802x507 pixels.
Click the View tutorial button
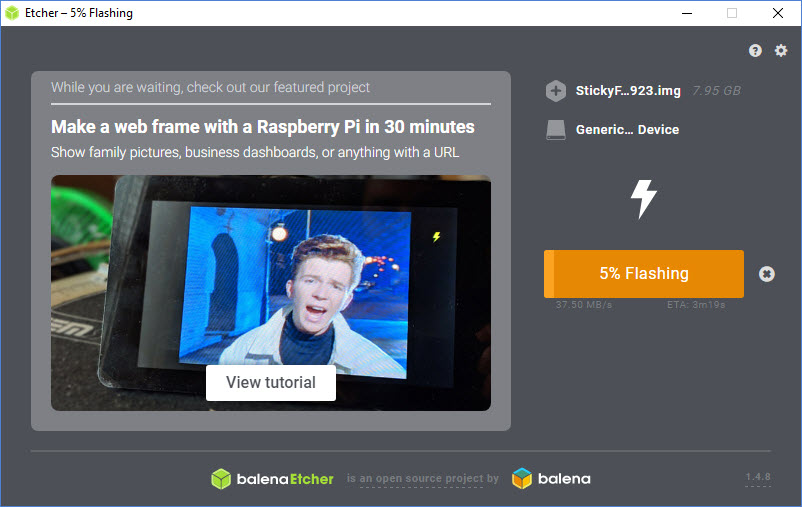(x=271, y=383)
